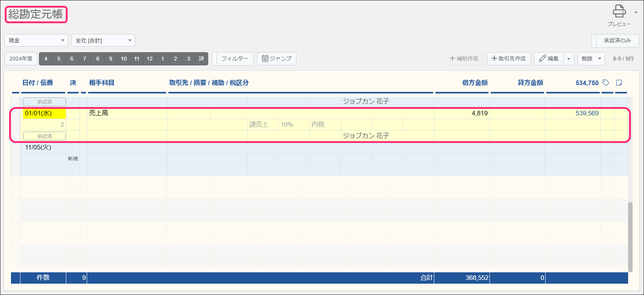Expand the 全社 [合計] department dropdown
This screenshot has width=644, height=295.
click(103, 40)
